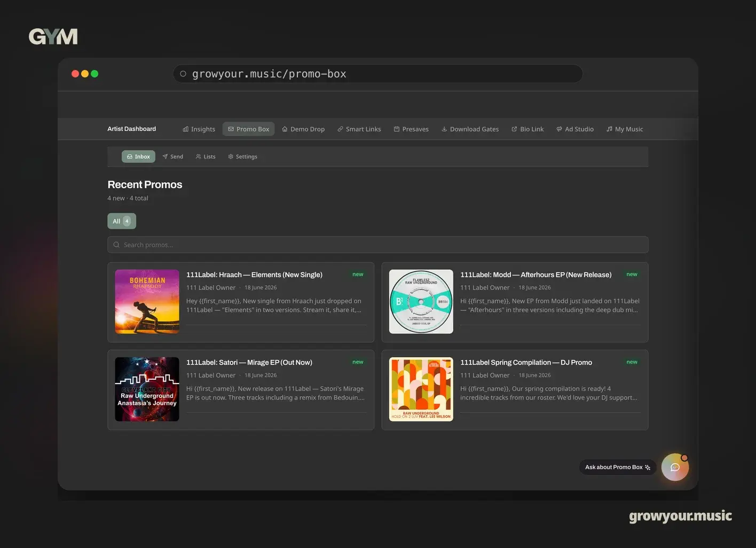Click the Flawlezz Raw Underground vinyl thumbnail

421,302
